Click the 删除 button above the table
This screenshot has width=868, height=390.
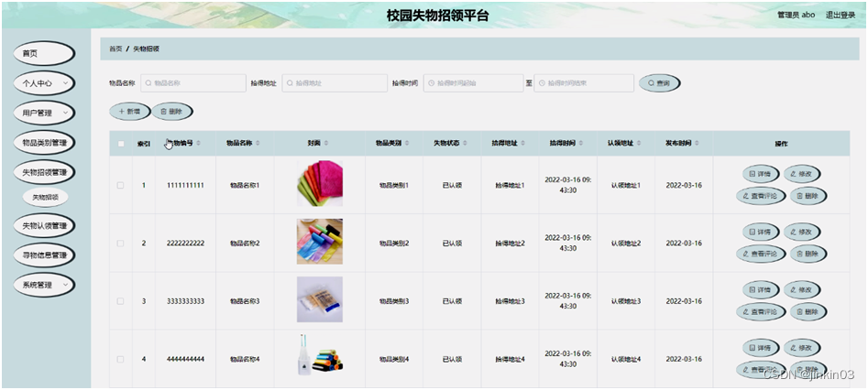pos(172,111)
